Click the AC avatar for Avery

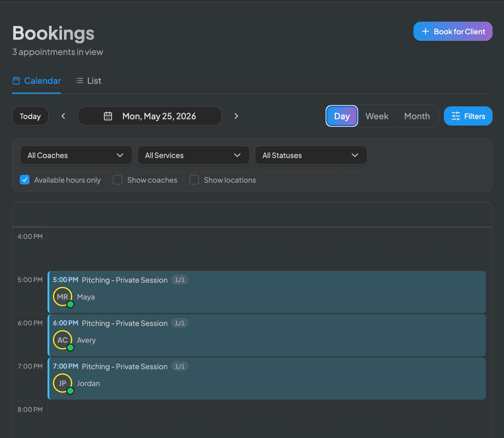[63, 340]
